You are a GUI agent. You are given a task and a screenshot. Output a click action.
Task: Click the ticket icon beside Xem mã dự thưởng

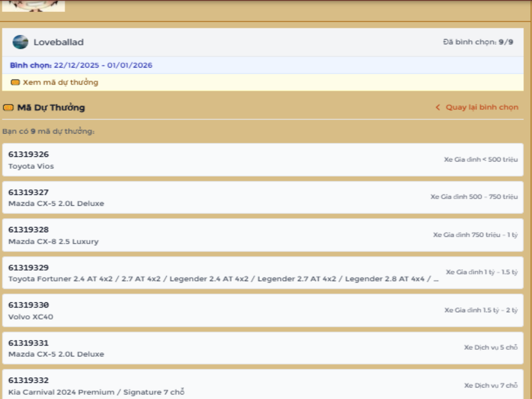(15, 82)
